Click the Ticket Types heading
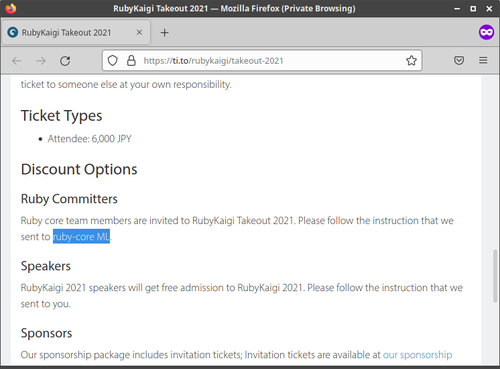The image size is (500, 369). click(x=61, y=116)
